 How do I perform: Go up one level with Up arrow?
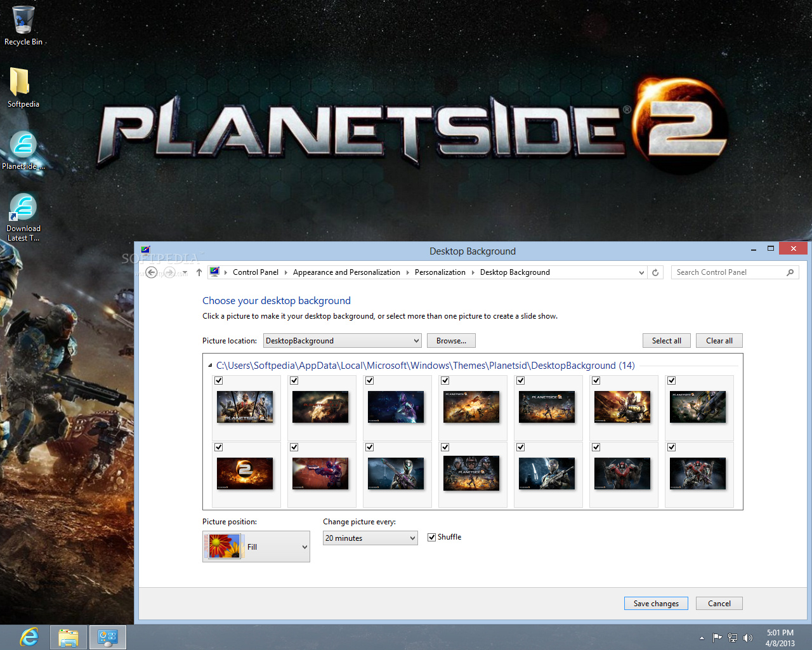199,272
